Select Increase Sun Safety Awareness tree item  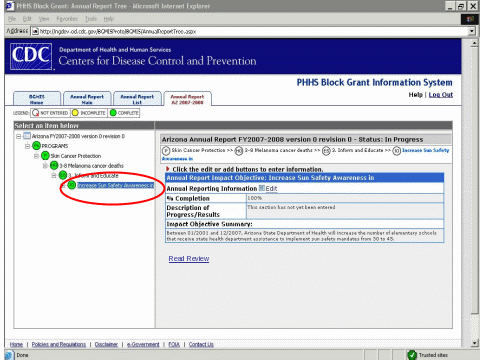[x=115, y=185]
